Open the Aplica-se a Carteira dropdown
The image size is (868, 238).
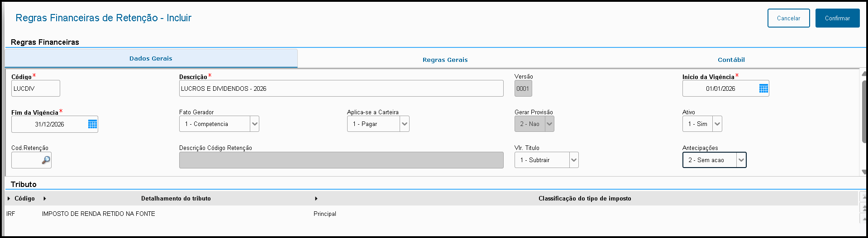(x=405, y=124)
